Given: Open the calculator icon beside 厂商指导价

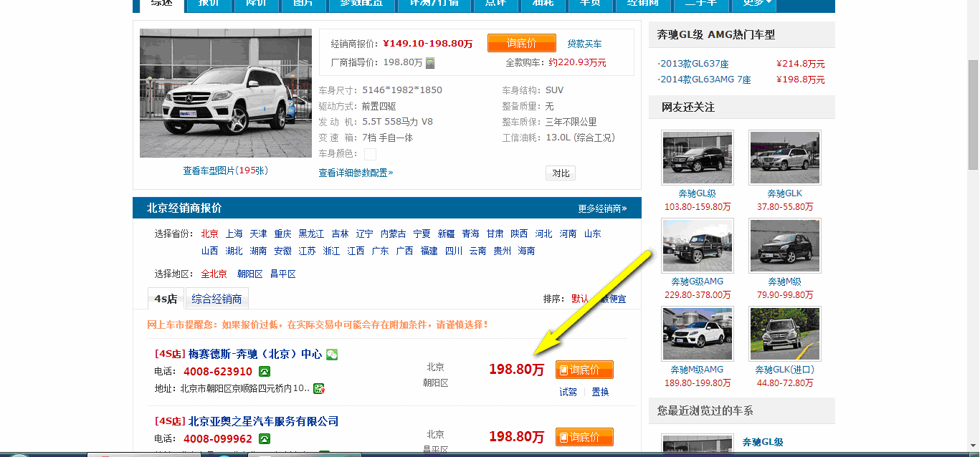Looking at the screenshot, I should click(430, 63).
